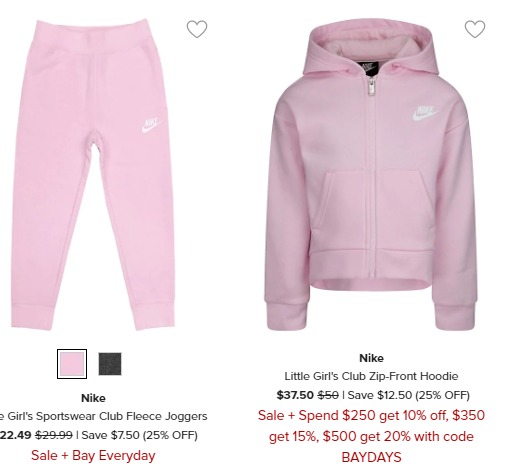The image size is (526, 471).
Task: Click the crossed-out $29.99 joggers price
Action: 54,435
